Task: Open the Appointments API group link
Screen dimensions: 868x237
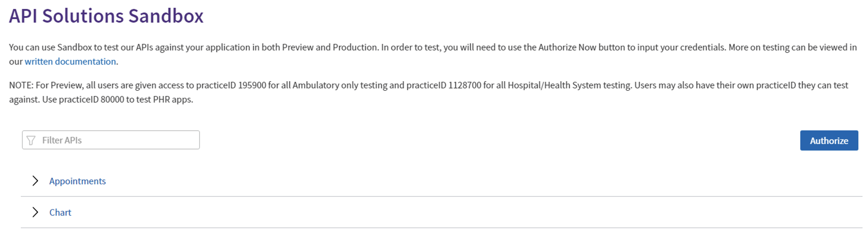Action: [77, 181]
